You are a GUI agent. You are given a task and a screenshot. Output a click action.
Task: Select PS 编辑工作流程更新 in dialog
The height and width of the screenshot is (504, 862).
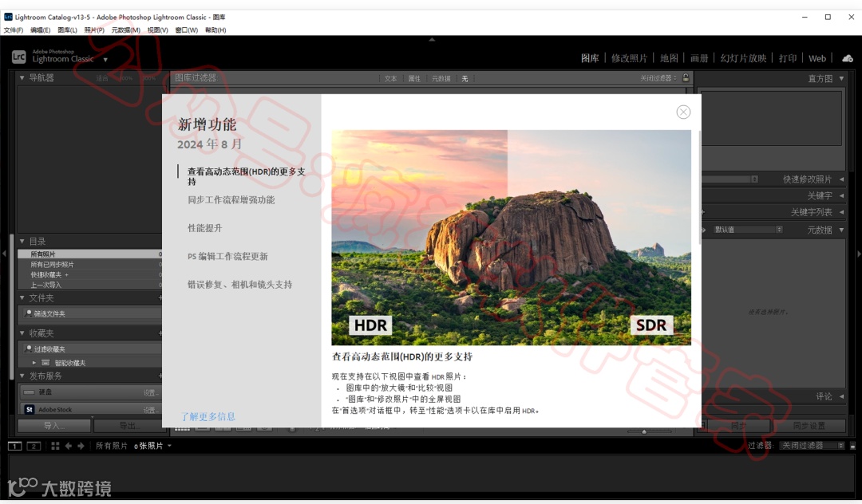(x=227, y=257)
